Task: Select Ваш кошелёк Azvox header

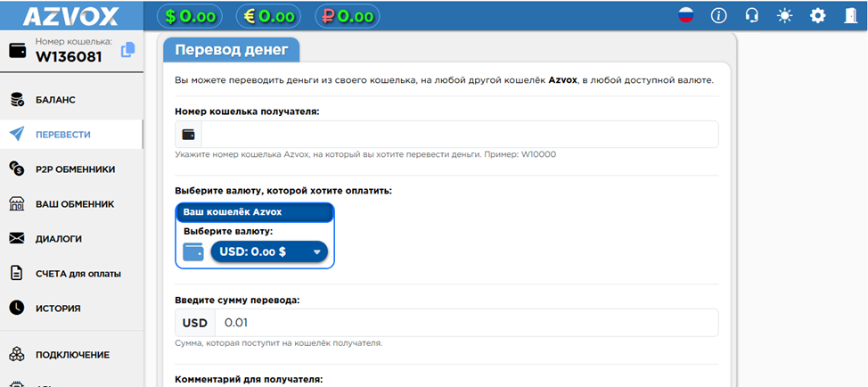Action: (x=255, y=212)
